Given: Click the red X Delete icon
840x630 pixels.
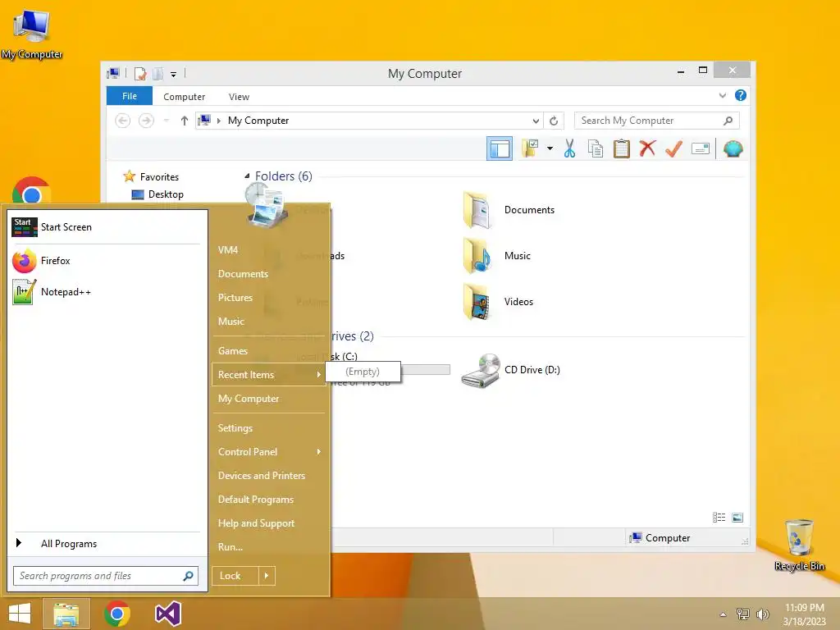Looking at the screenshot, I should click(647, 148).
